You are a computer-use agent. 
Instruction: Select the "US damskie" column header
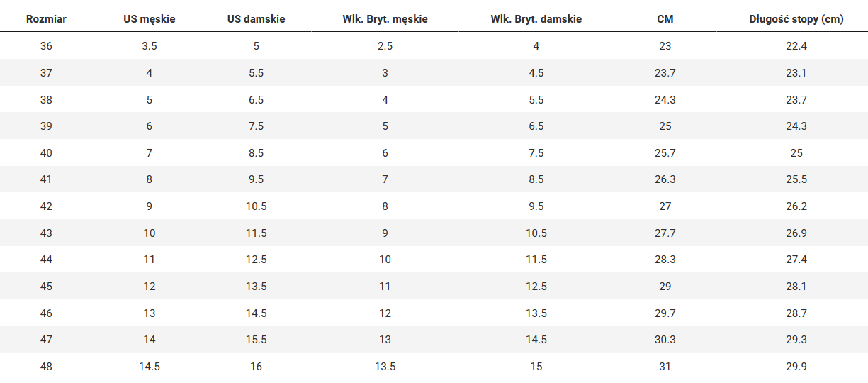coord(257,19)
